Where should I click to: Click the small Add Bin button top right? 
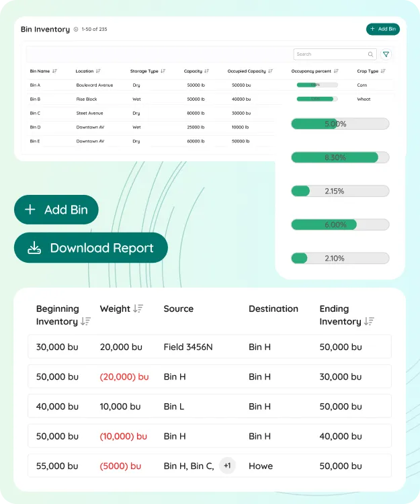click(x=383, y=29)
